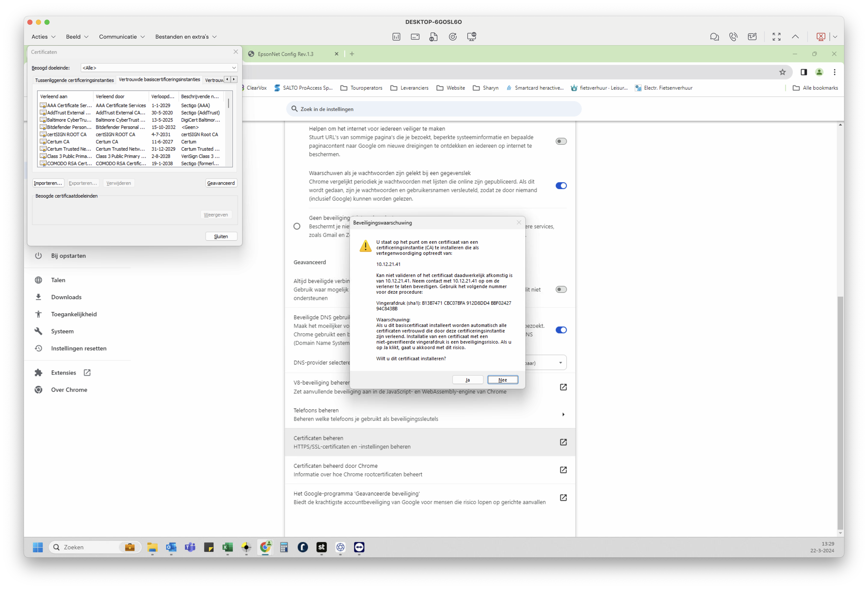Image resolution: width=868 pixels, height=589 pixels.
Task: Open Geavanceerde beveiliging program link icon
Action: [563, 497]
